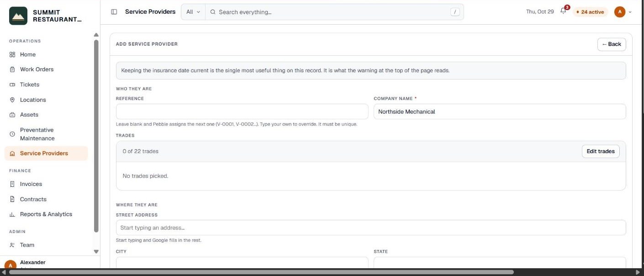Screen dimensions: 644x276
Task: Click the City input field
Action: (x=242, y=262)
